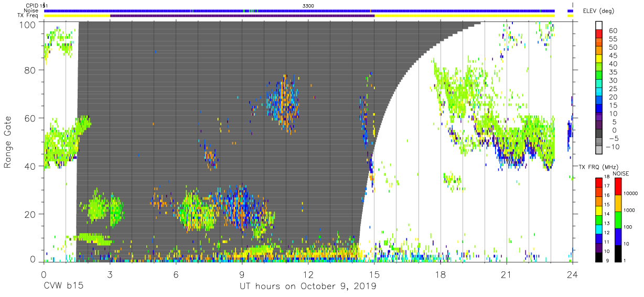Click the small echo patch near hour 7.5, gate 43
This screenshot has height=297, width=644.
pos(211,157)
